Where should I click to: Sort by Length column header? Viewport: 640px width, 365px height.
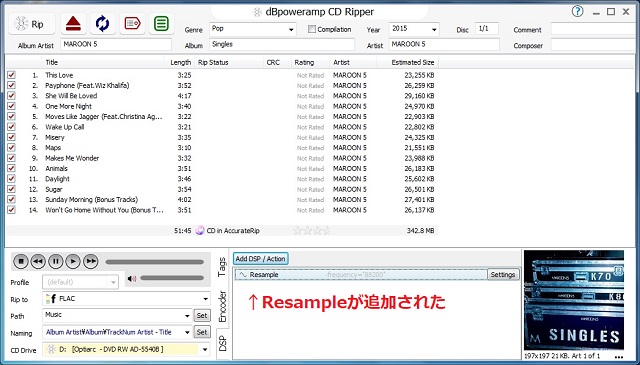(180, 62)
